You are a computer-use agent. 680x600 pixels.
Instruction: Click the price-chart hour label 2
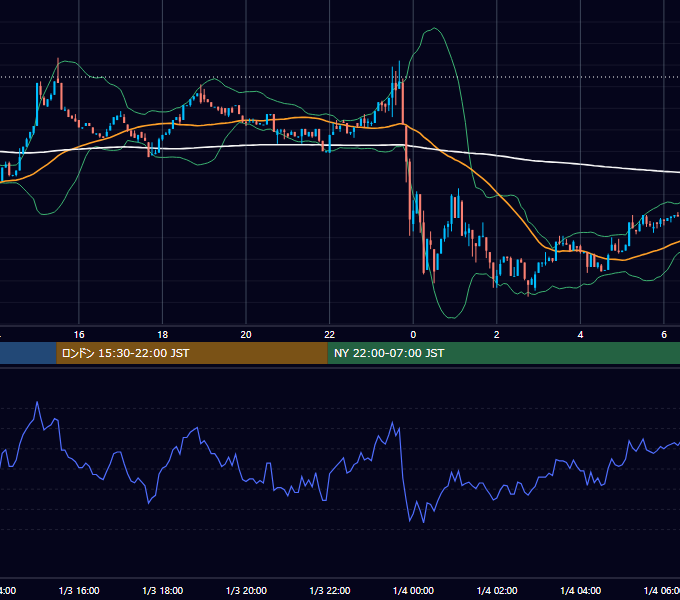click(x=497, y=334)
